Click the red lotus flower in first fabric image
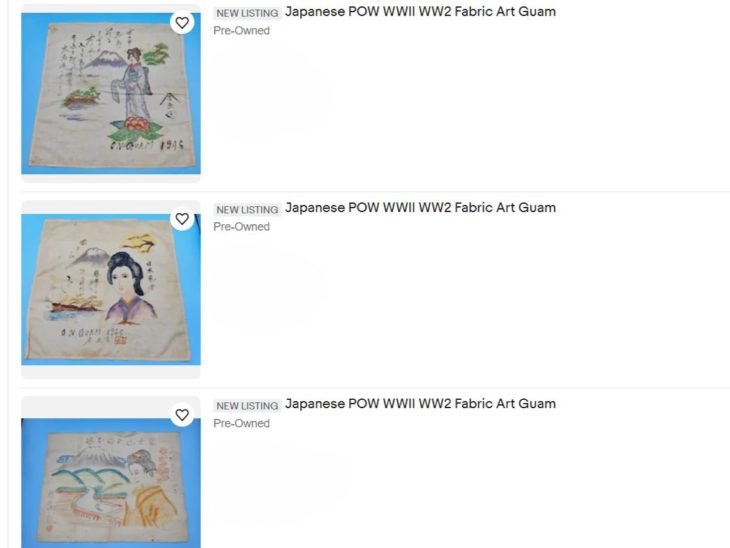 (x=136, y=124)
